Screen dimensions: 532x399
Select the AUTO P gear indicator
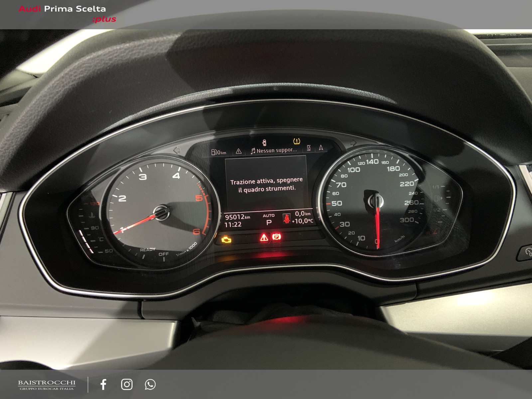click(269, 219)
